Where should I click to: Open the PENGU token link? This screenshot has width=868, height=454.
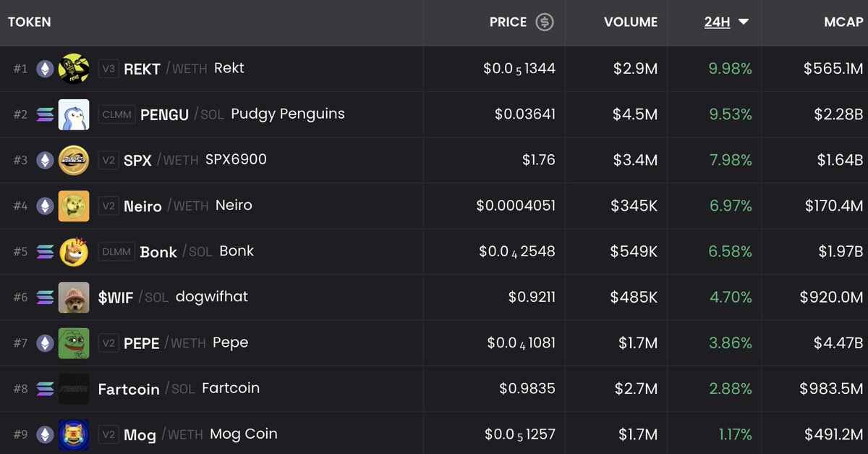click(x=164, y=114)
